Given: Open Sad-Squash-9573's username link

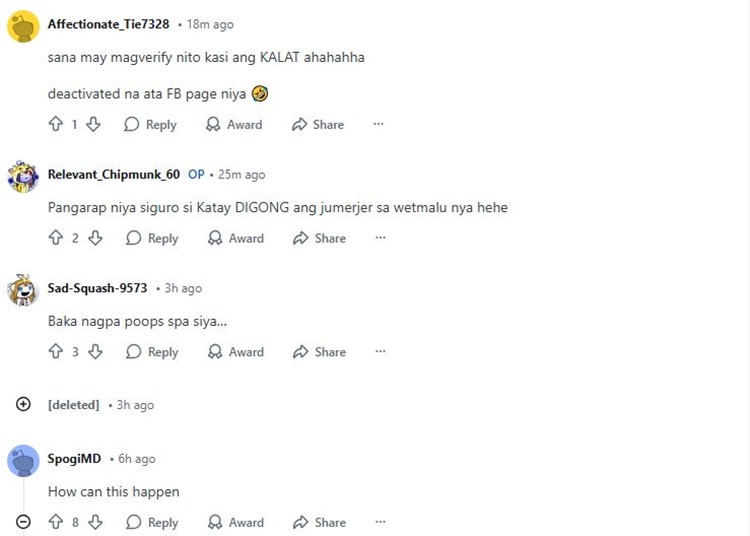Looking at the screenshot, I should click(98, 288).
